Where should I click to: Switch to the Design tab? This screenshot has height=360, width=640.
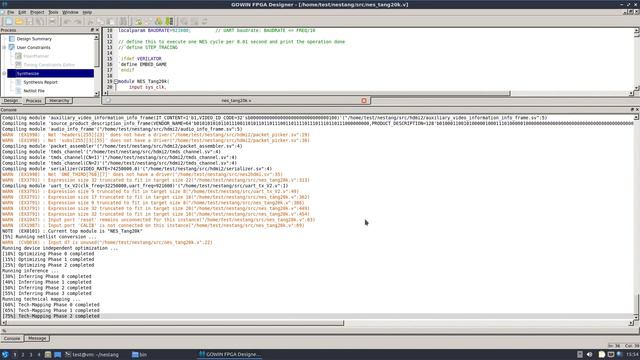pyautogui.click(x=11, y=100)
